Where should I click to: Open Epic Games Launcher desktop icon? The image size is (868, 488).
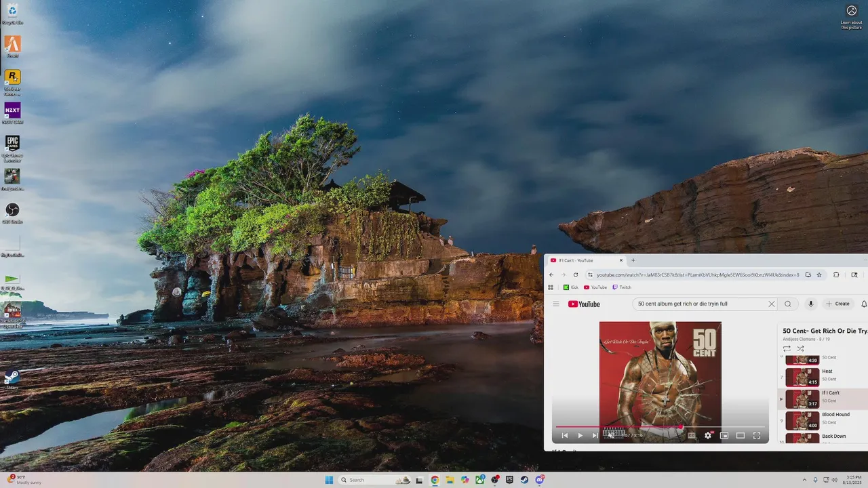12,148
